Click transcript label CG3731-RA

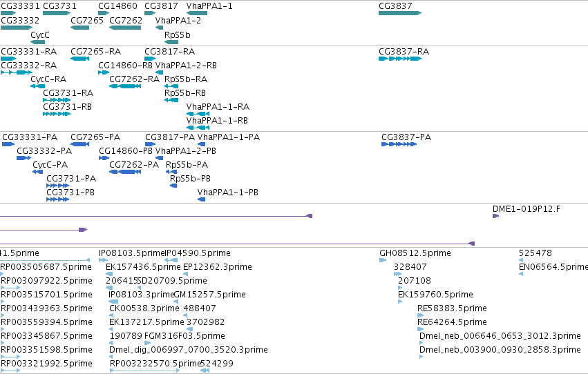[x=68, y=93]
